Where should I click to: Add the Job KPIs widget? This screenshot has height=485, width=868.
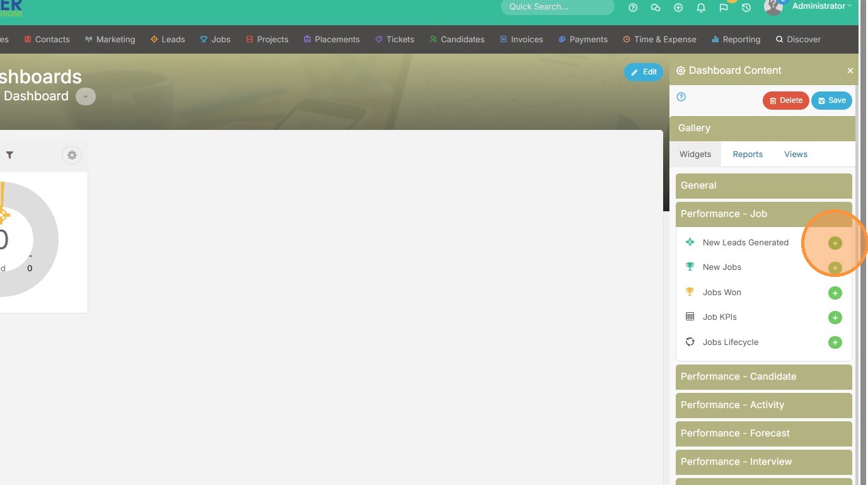(x=835, y=318)
